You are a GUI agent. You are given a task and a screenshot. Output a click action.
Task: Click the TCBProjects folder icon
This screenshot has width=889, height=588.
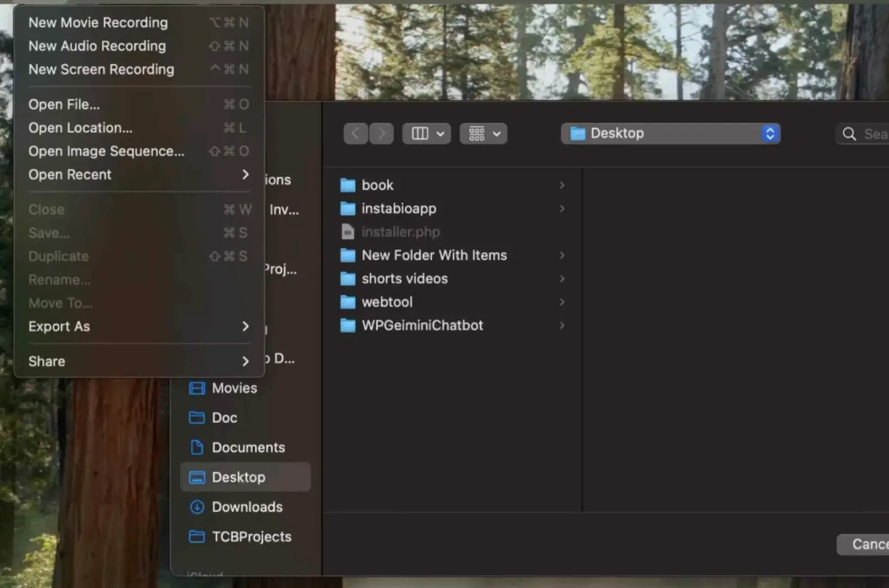pos(197,537)
